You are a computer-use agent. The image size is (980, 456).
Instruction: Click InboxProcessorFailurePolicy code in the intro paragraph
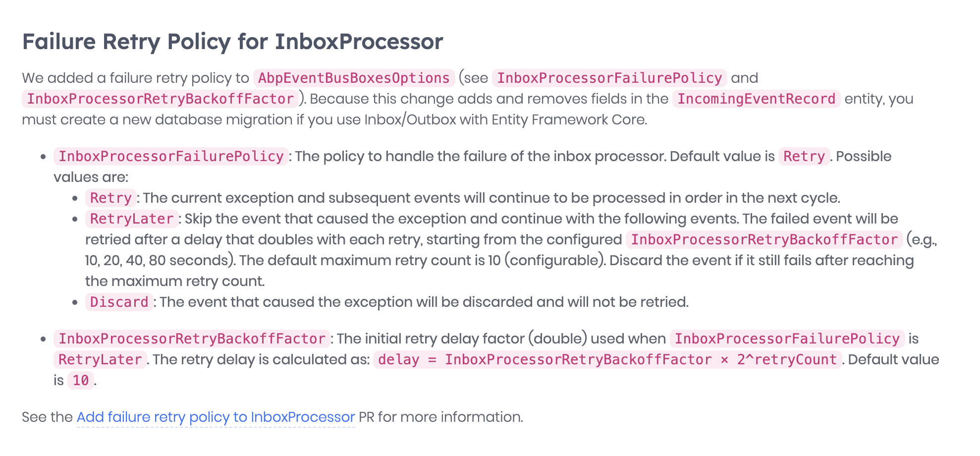609,78
